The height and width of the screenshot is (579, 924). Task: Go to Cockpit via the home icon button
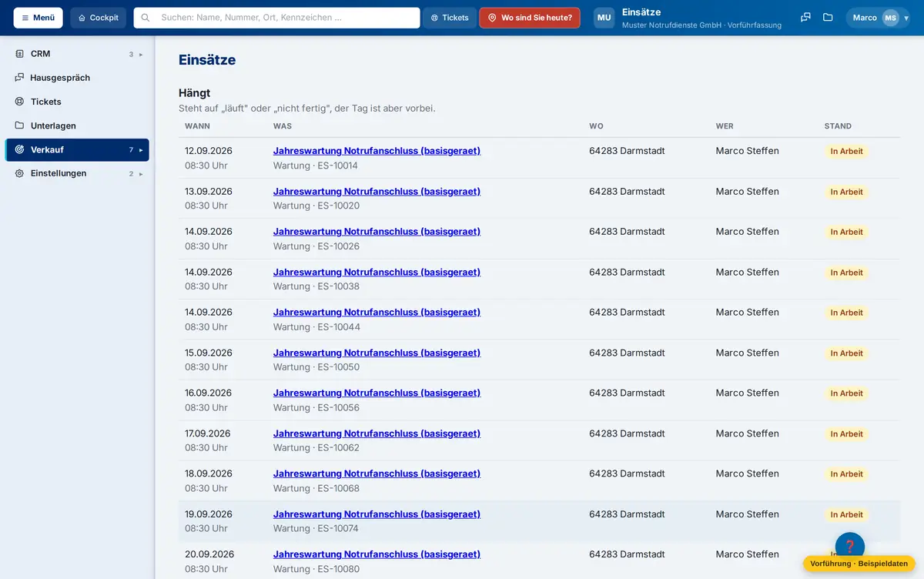click(99, 18)
